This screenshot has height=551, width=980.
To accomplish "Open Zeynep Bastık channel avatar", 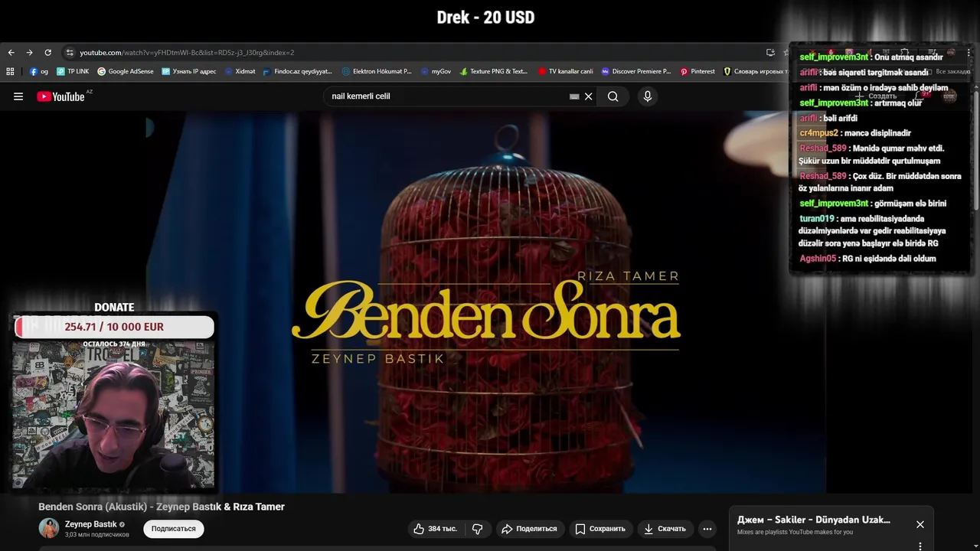I will 49,528.
